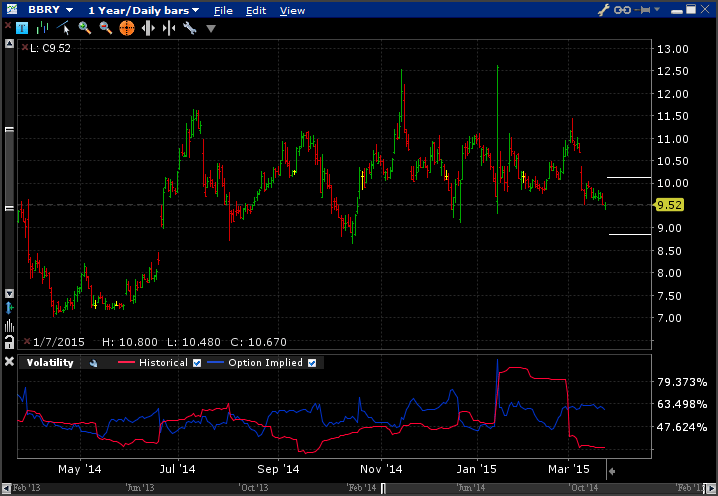Toggle the Option Implied volatility checkbox
This screenshot has width=718, height=496.
[312, 363]
